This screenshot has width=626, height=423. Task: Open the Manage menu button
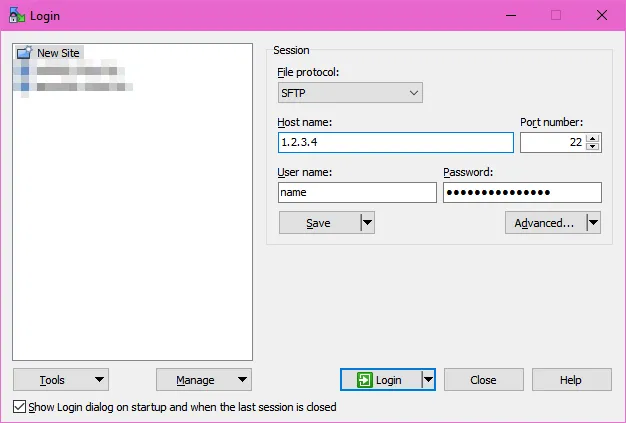coord(204,380)
